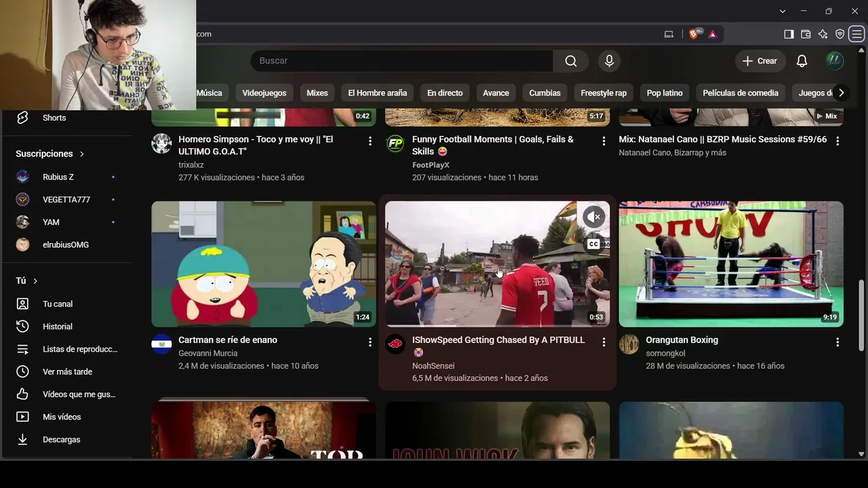Open the Brave Wallet icon
The image size is (868, 488).
coord(806,34)
